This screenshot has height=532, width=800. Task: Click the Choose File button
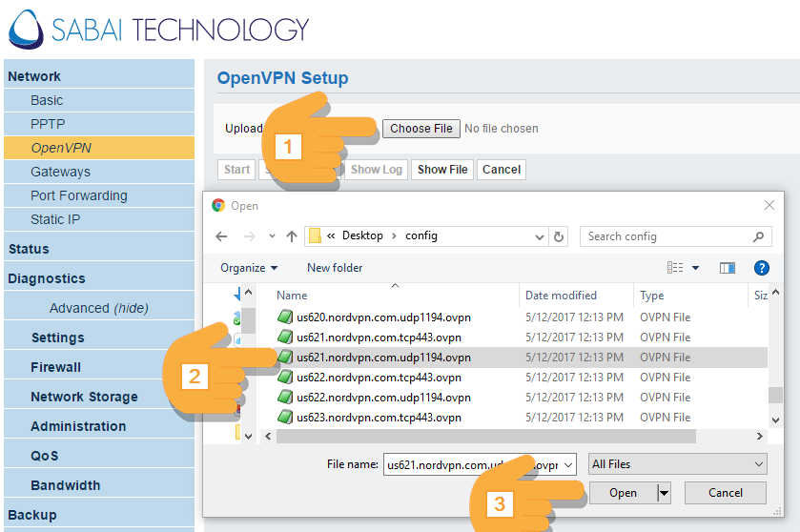click(421, 129)
